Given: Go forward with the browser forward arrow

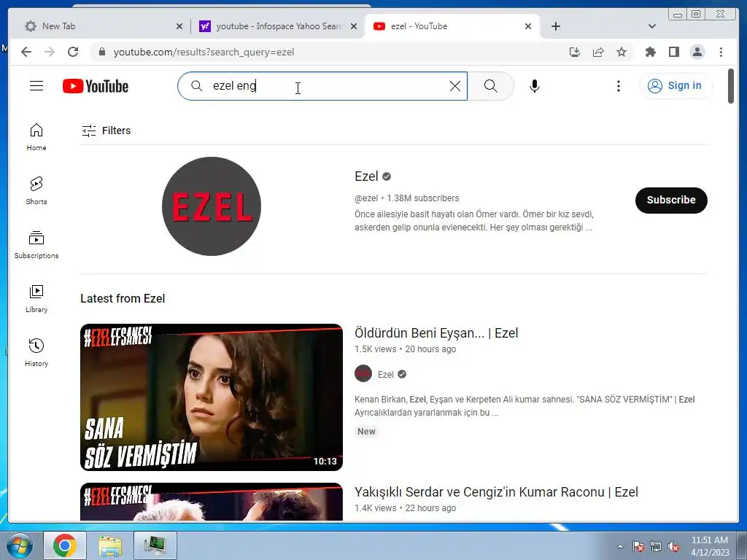Looking at the screenshot, I should [50, 52].
